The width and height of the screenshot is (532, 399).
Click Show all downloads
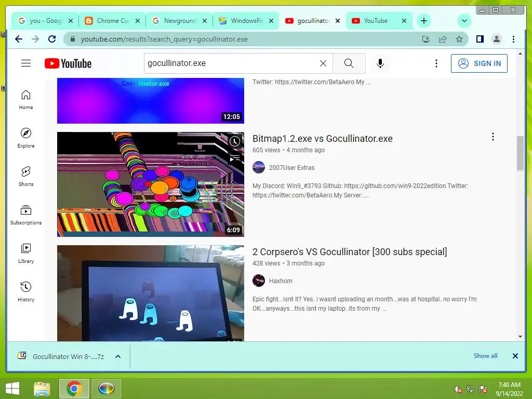click(486, 355)
